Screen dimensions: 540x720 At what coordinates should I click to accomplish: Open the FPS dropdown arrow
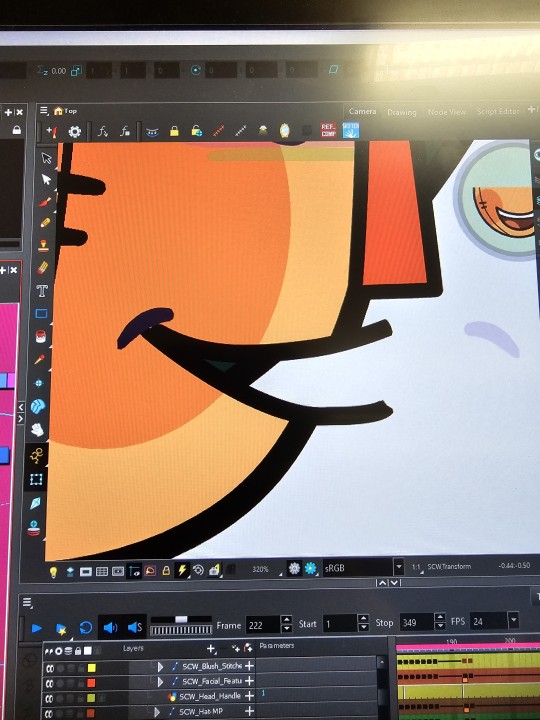pos(513,620)
